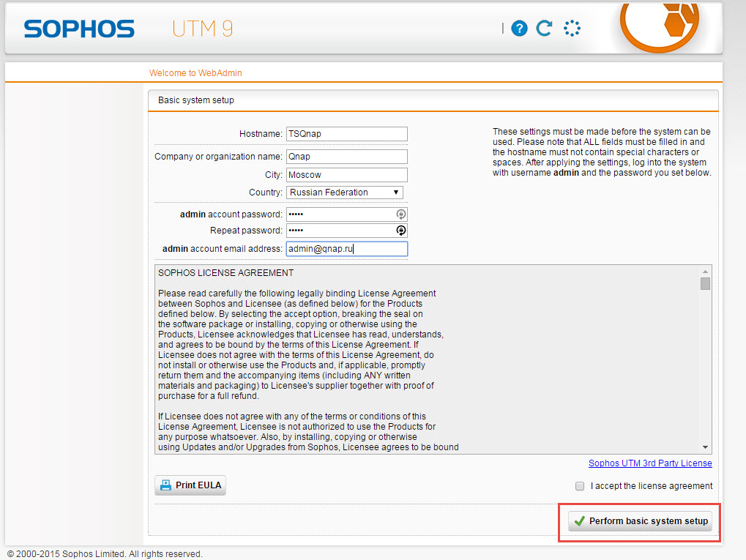Tick I accept the license agreement checkbox

580,486
